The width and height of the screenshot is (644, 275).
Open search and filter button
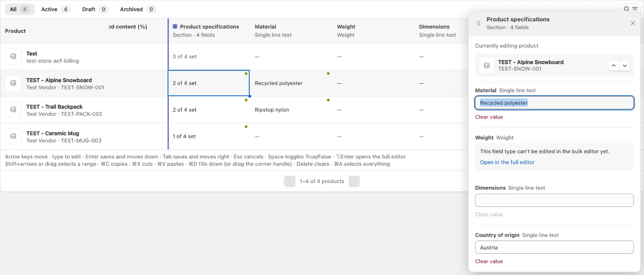coord(630,9)
